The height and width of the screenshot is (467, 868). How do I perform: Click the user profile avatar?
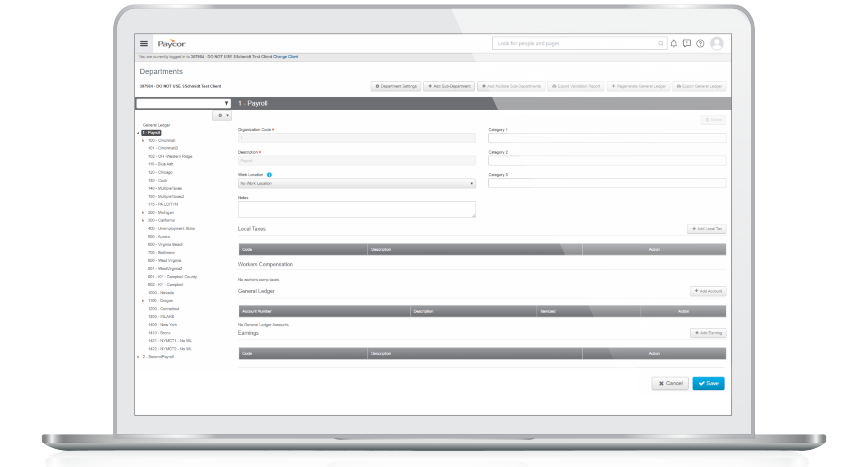point(717,43)
